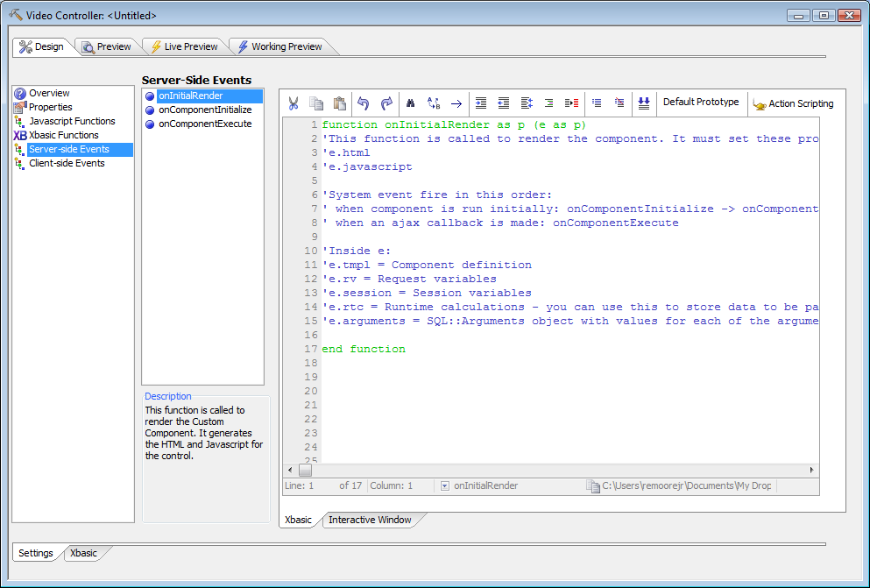The height and width of the screenshot is (588, 870).
Task: Click the Copy icon in editor toolbar
Action: coord(316,103)
